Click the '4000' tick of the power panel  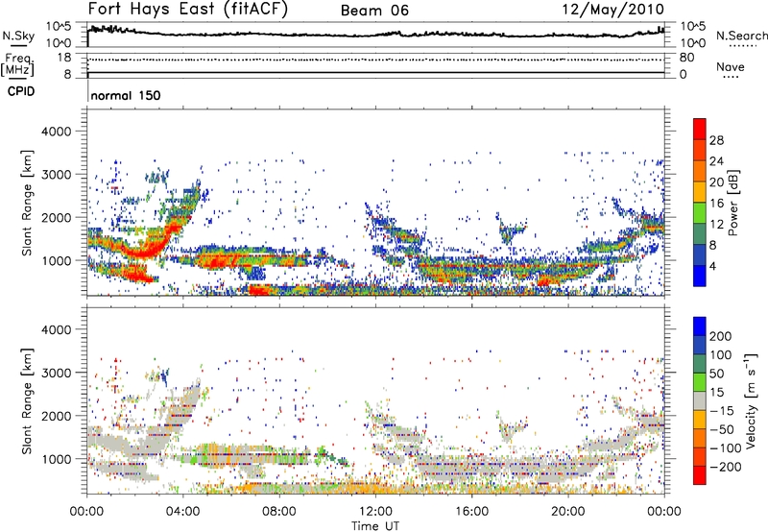56,132
